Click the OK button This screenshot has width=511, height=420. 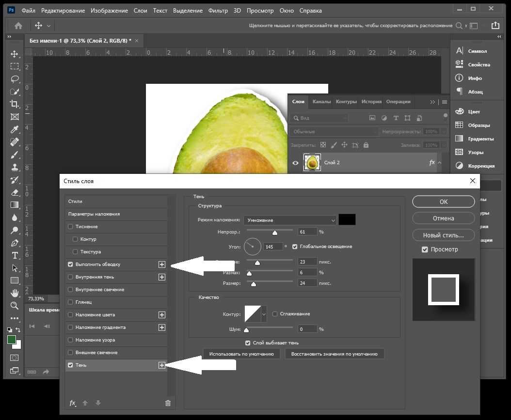(443, 202)
